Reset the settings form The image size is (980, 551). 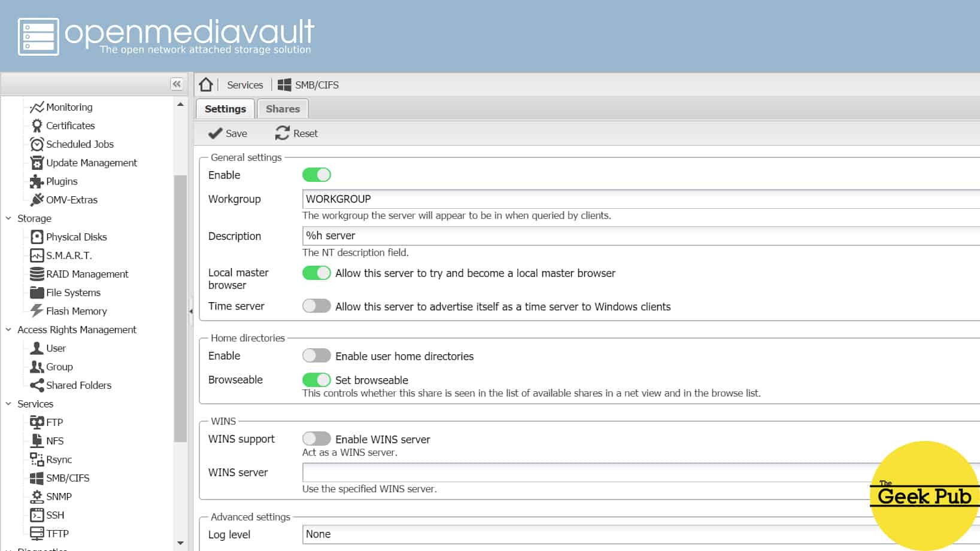(x=296, y=133)
